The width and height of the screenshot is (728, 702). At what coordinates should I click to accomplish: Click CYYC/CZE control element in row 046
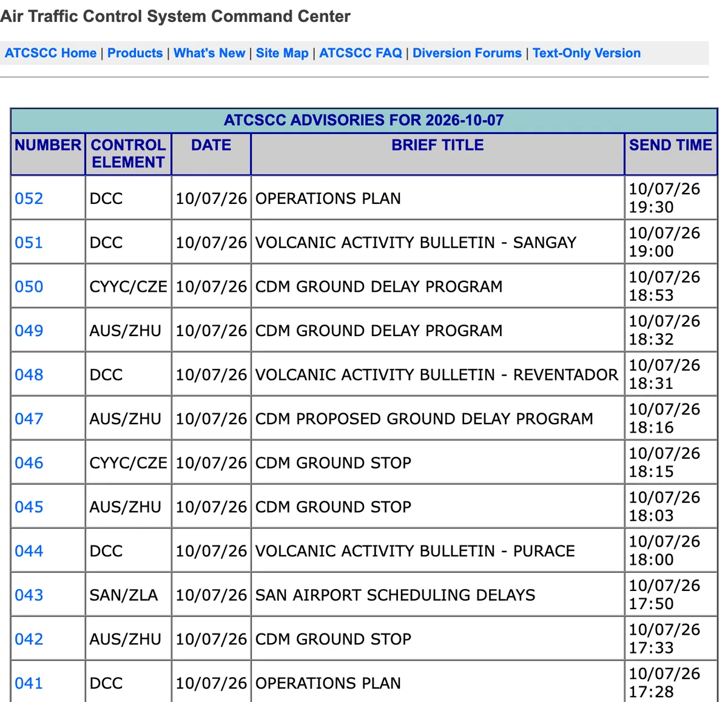tap(128, 463)
